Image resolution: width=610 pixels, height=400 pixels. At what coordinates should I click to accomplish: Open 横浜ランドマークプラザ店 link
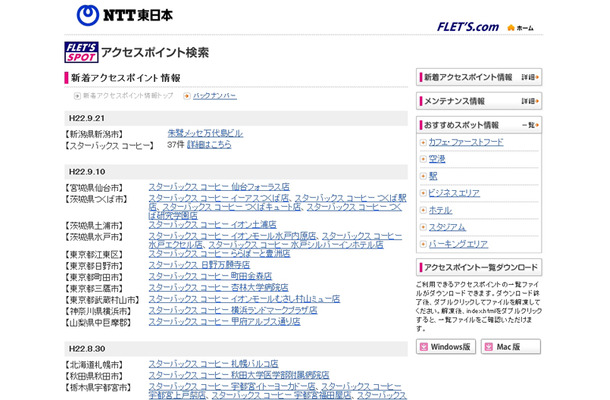click(x=233, y=310)
